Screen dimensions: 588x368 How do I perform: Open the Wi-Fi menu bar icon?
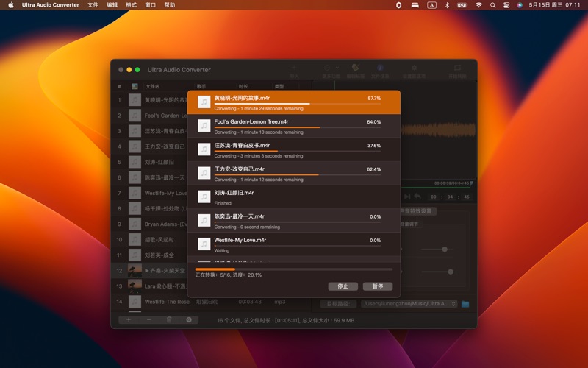(478, 5)
